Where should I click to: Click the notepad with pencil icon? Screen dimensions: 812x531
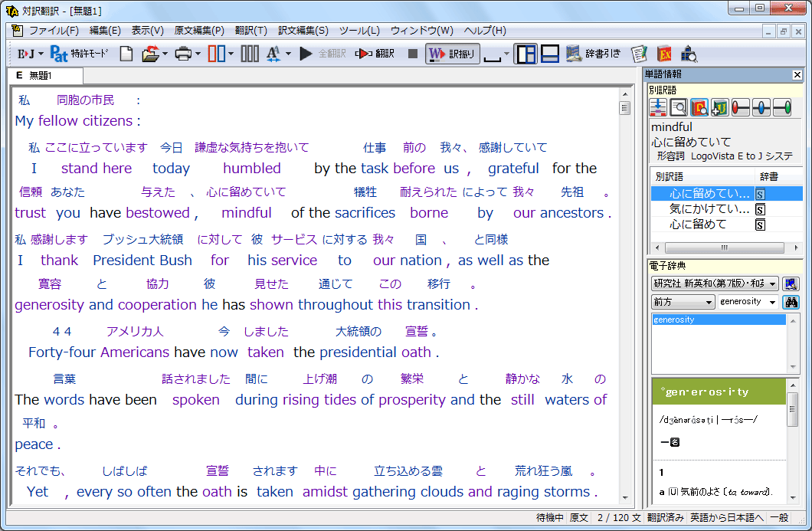[638, 54]
